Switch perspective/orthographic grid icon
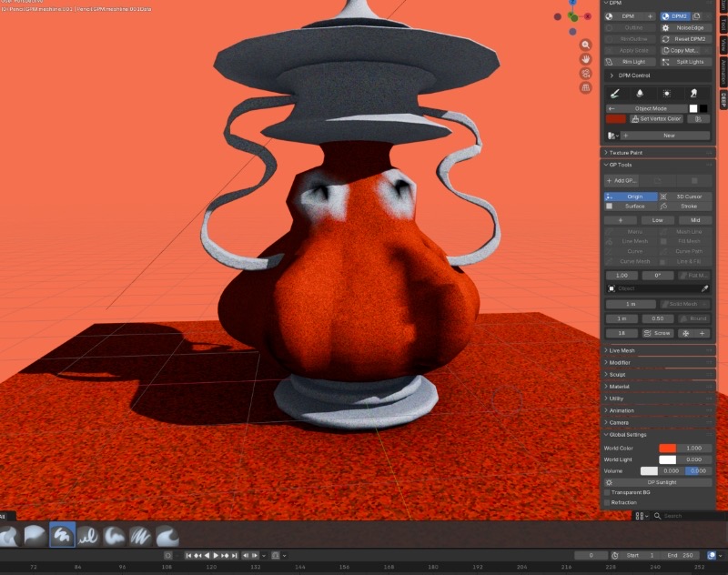 pyautogui.click(x=585, y=87)
